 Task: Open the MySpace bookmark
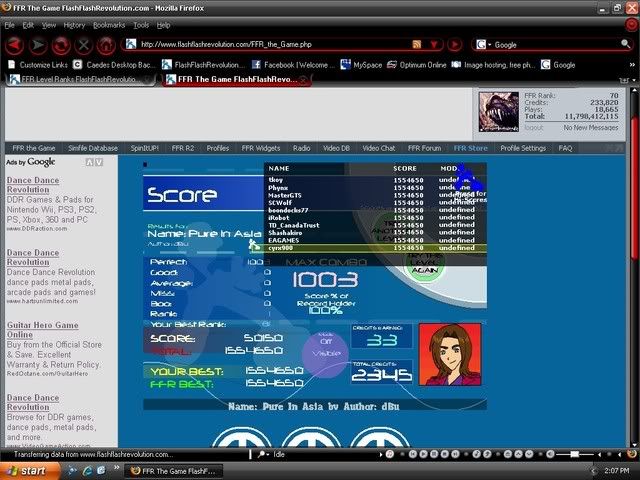[x=364, y=65]
